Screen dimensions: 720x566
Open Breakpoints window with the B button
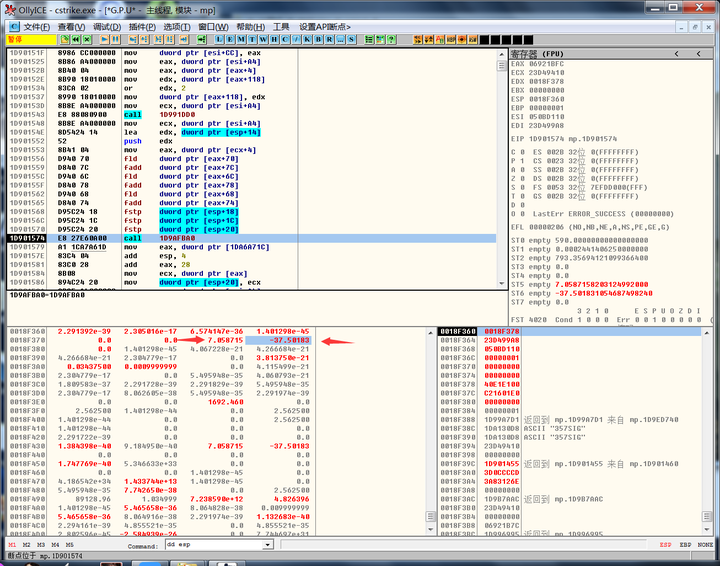(318, 38)
